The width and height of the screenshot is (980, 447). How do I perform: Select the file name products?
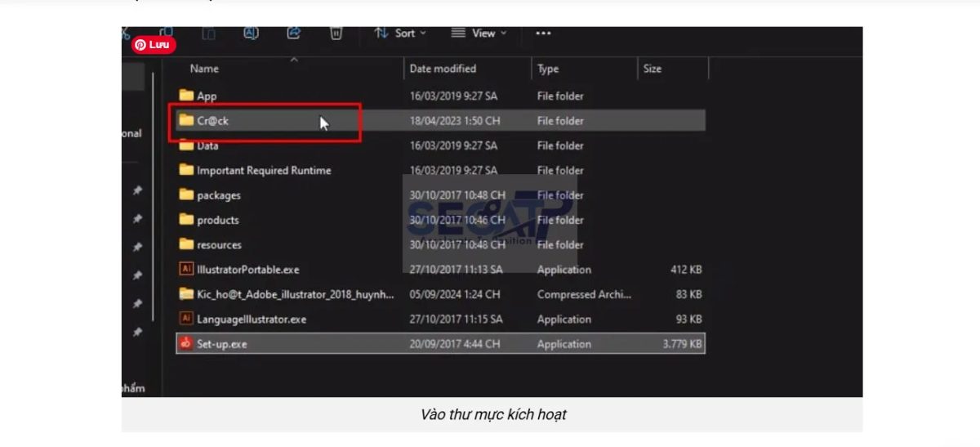click(x=218, y=221)
